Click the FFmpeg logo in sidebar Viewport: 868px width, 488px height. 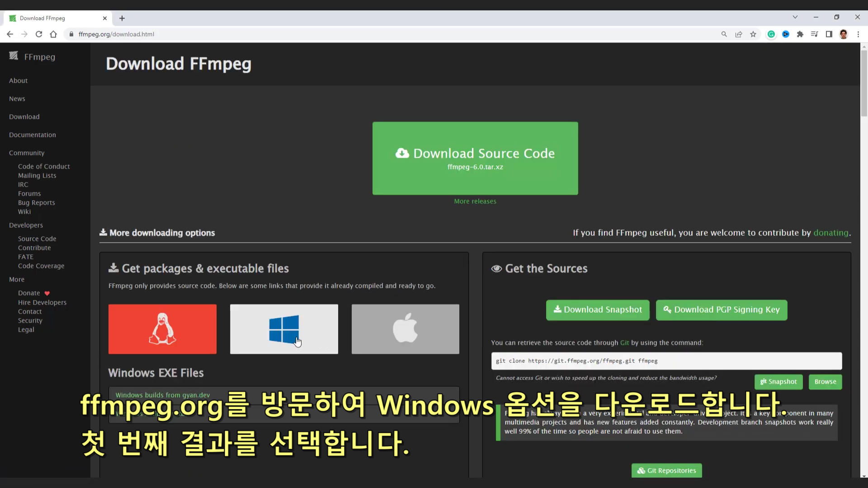click(32, 56)
